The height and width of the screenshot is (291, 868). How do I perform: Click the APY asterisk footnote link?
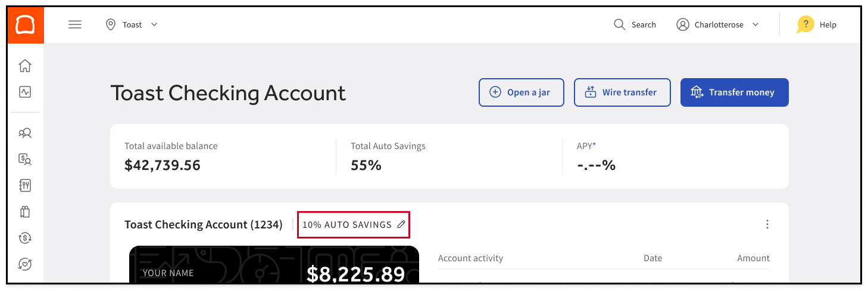[595, 145]
